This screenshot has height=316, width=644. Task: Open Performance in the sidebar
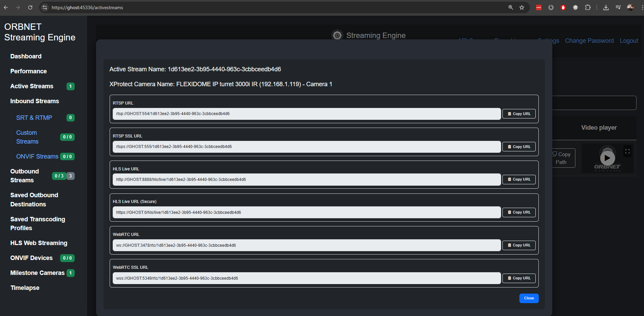tap(29, 71)
